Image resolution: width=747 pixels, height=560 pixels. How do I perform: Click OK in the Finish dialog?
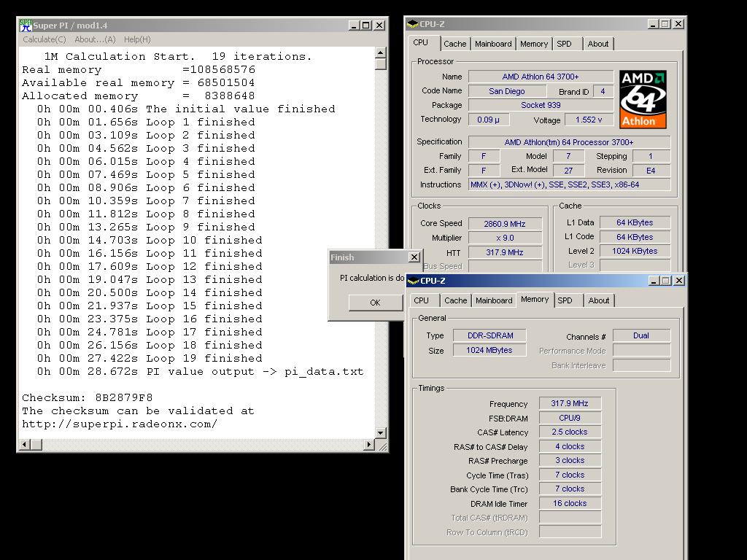(376, 303)
